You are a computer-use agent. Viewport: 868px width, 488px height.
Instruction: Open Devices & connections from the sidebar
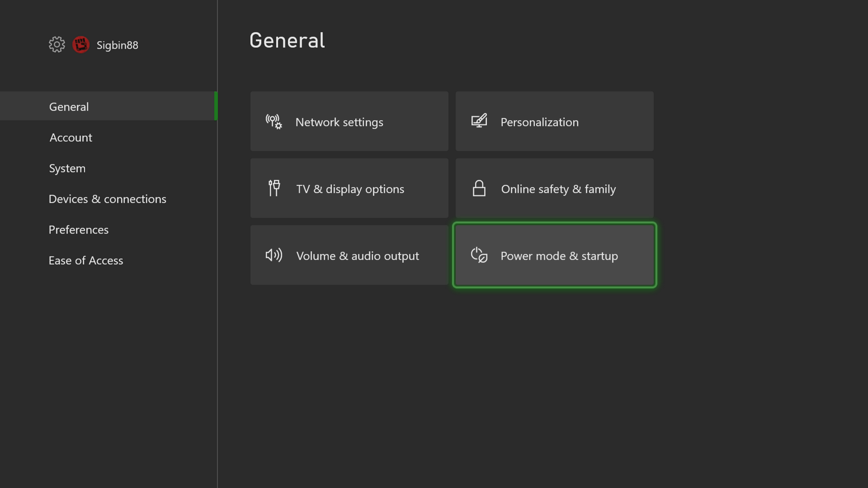point(108,199)
